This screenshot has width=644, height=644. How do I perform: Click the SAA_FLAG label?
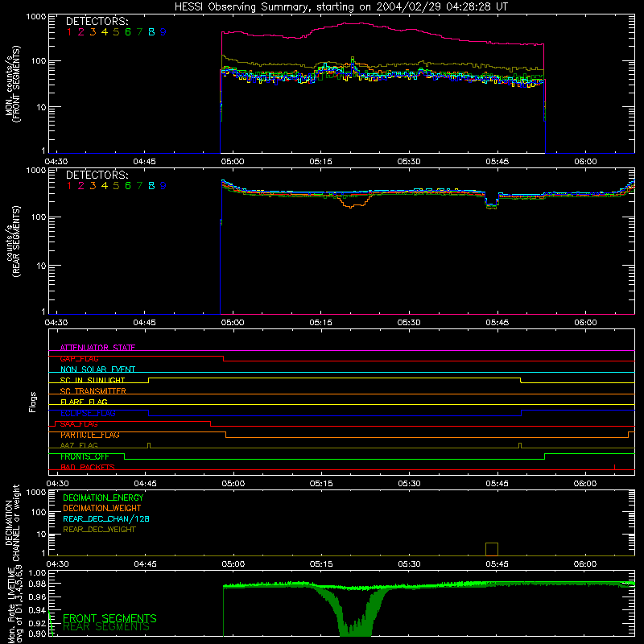(79, 424)
